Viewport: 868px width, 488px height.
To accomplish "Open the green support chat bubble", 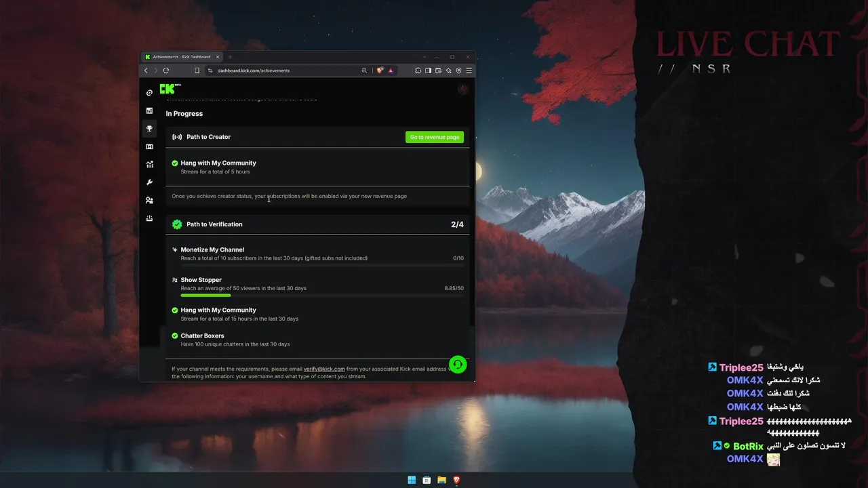I will click(x=458, y=365).
